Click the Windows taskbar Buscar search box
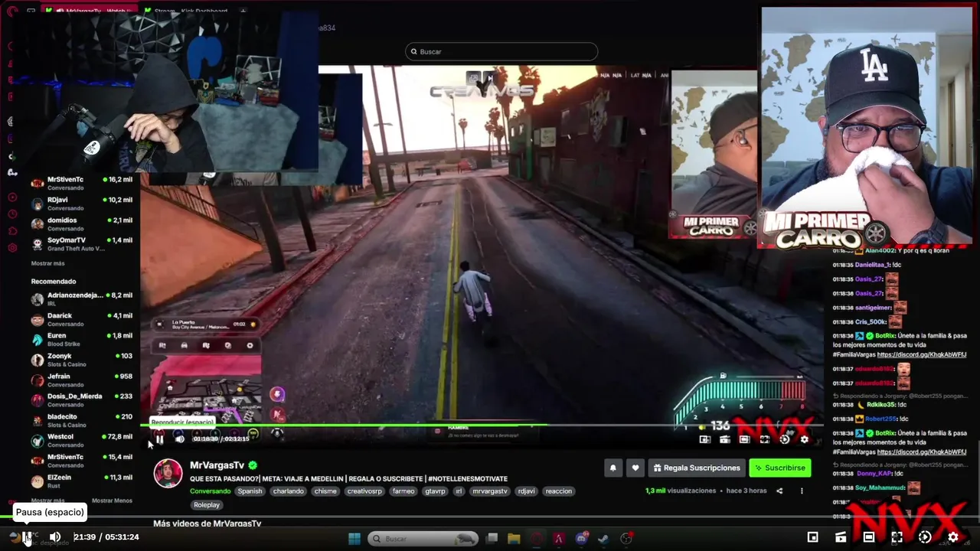The image size is (980, 551). click(x=423, y=539)
